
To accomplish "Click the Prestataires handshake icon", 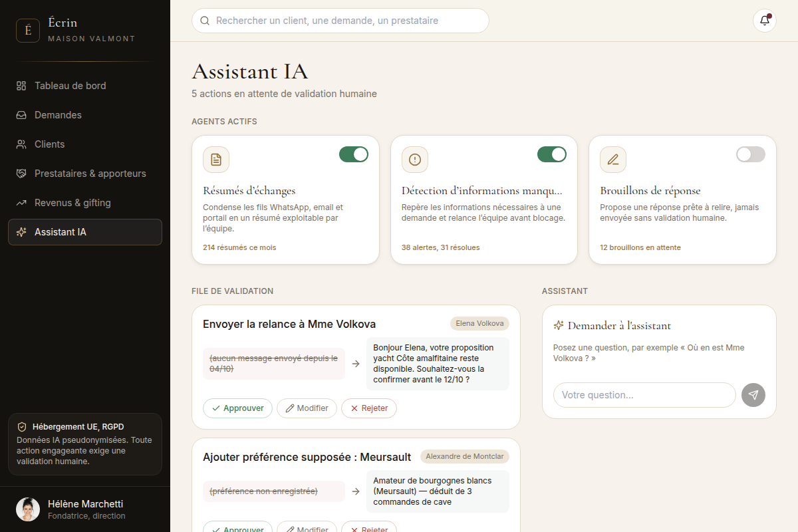I will (x=21, y=174).
